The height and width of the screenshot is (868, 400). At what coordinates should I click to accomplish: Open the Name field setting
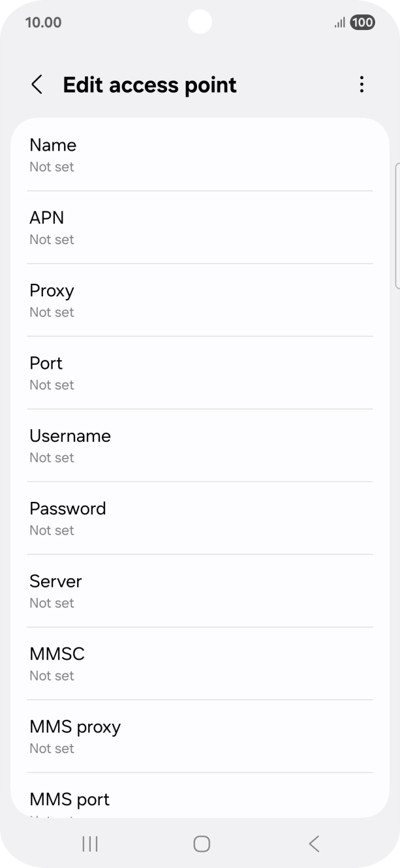[200, 155]
